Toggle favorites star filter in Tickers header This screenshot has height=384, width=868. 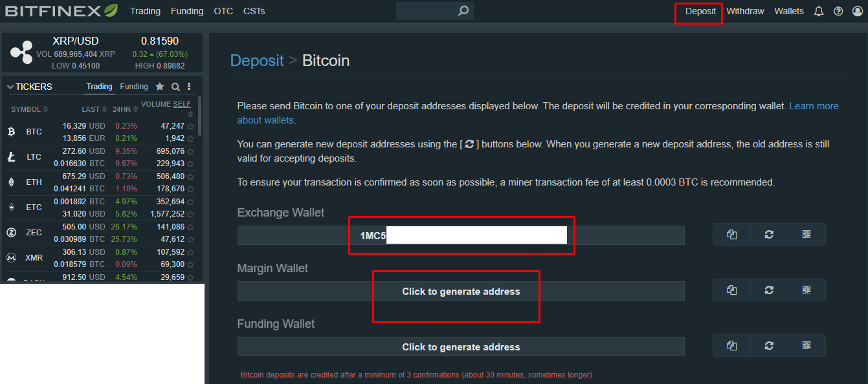(160, 87)
